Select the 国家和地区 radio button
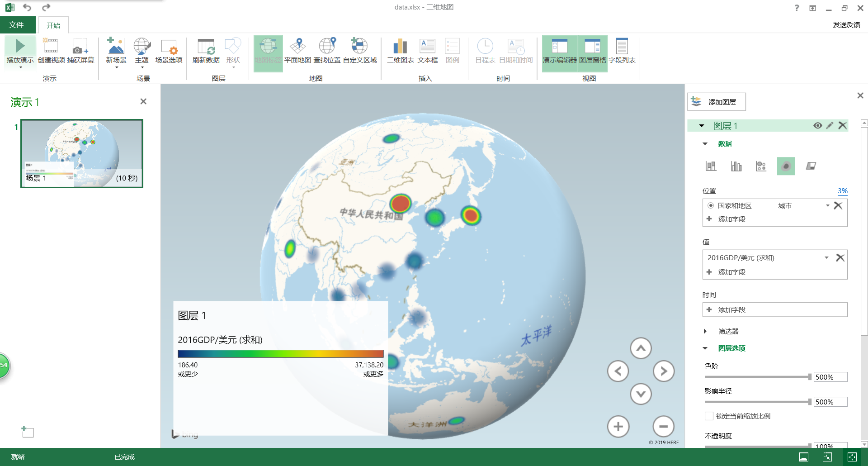The width and height of the screenshot is (868, 466). point(712,205)
